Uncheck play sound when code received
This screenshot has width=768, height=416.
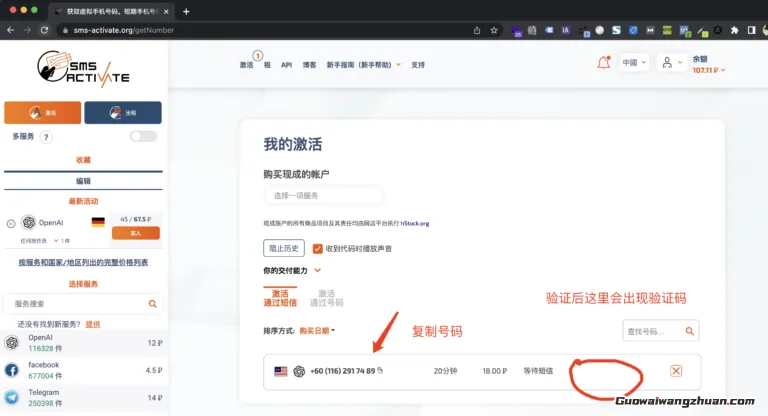[317, 248]
